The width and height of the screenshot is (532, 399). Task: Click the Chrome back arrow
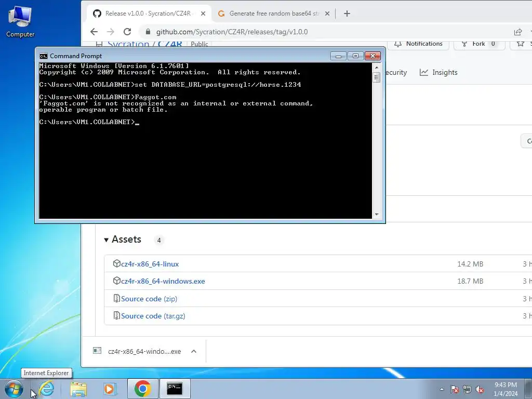[94, 32]
